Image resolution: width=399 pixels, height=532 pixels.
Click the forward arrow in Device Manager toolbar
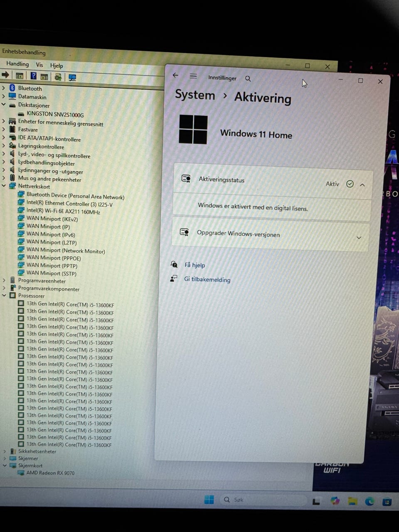click(5, 75)
